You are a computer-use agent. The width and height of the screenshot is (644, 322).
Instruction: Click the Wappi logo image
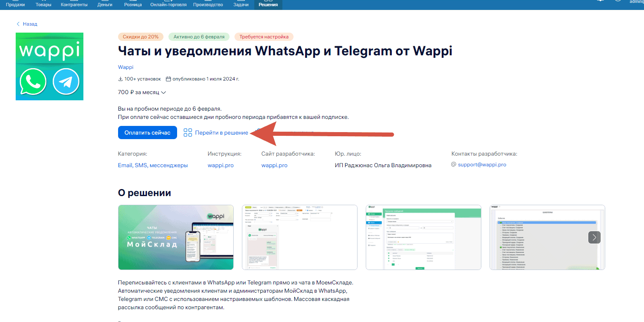[50, 66]
